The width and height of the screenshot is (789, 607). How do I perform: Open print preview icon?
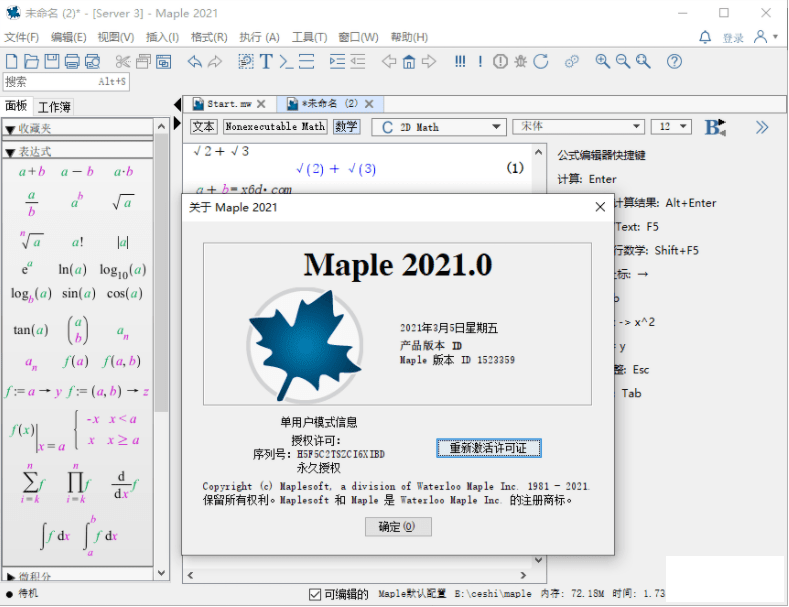click(x=92, y=61)
